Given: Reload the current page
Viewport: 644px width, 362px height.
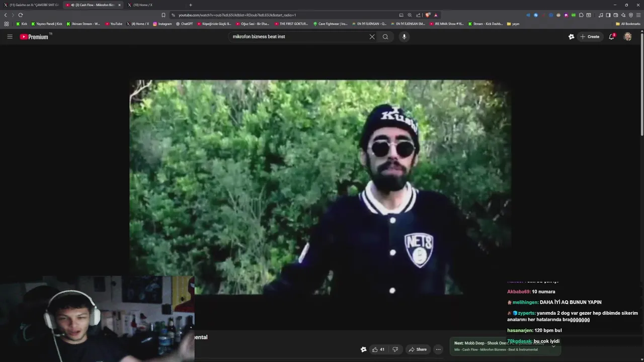Looking at the screenshot, I should click(21, 15).
